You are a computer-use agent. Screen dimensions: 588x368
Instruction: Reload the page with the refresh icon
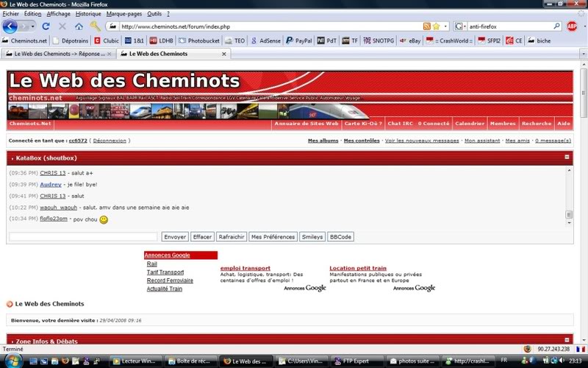(46, 26)
